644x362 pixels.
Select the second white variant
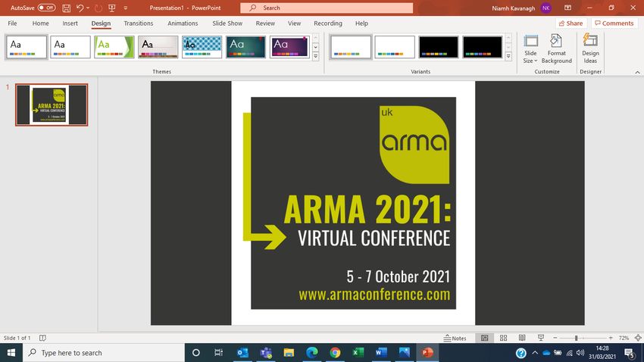click(394, 47)
